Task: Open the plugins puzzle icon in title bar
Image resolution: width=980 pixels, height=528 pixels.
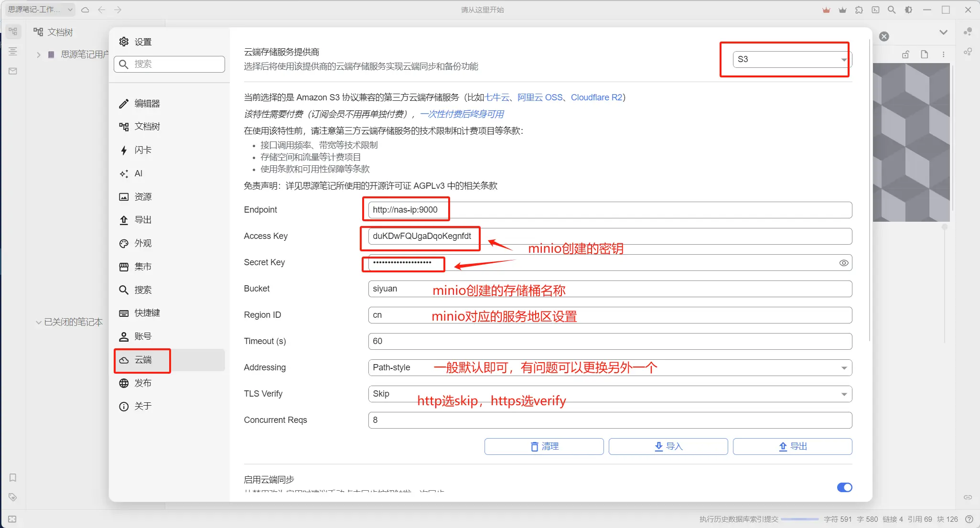Action: 859,10
